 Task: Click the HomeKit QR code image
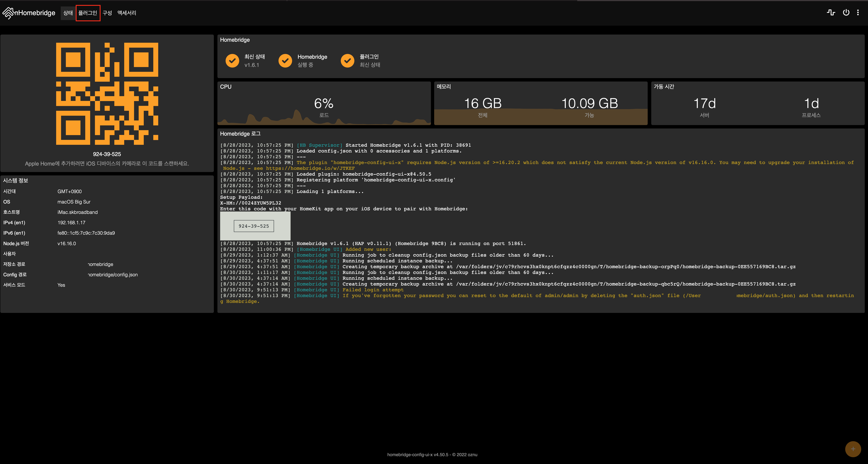point(107,94)
